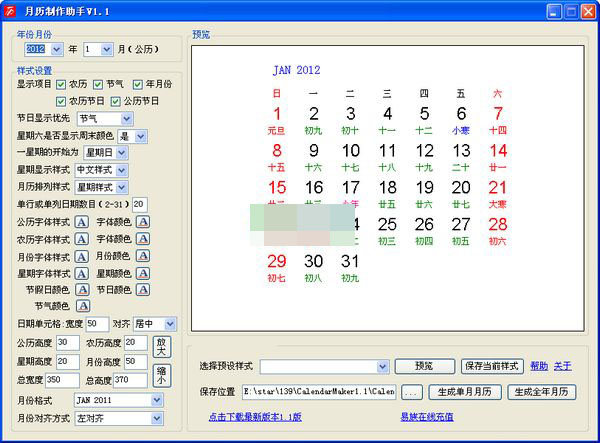Click the 节气颜色 color icon
The image size is (600, 443).
pyautogui.click(x=82, y=306)
